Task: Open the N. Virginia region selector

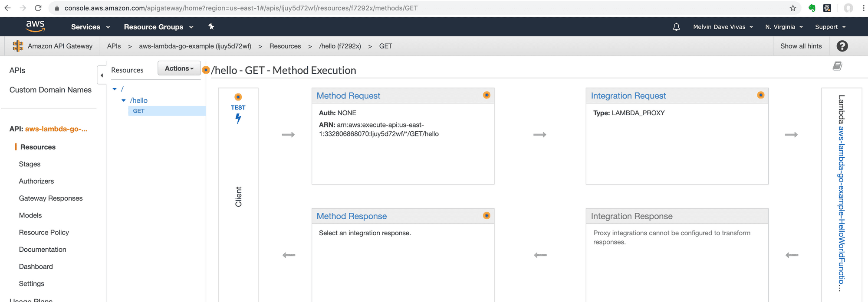Action: coord(784,27)
